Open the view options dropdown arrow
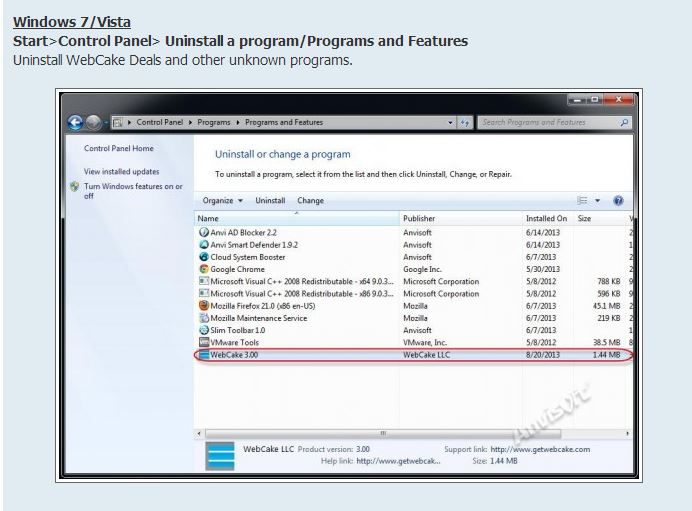 pyautogui.click(x=598, y=201)
